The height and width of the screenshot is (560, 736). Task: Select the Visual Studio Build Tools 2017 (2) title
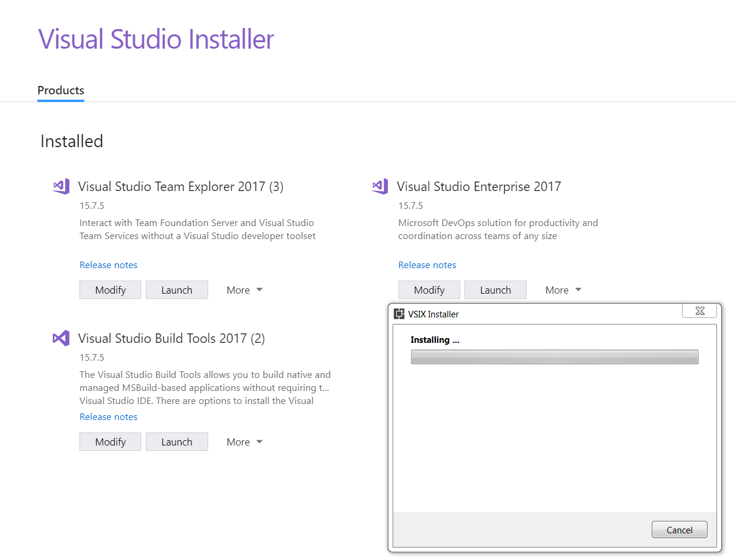tap(171, 338)
